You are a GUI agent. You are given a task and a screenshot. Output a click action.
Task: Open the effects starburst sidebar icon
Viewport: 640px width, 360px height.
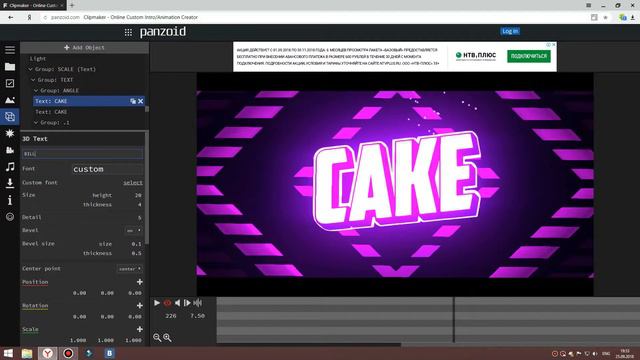tap(10, 133)
